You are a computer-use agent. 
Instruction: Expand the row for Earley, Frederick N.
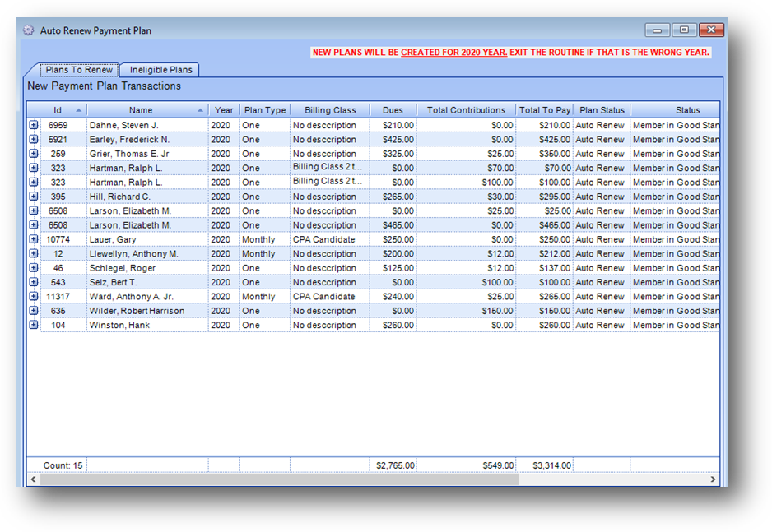coord(34,139)
